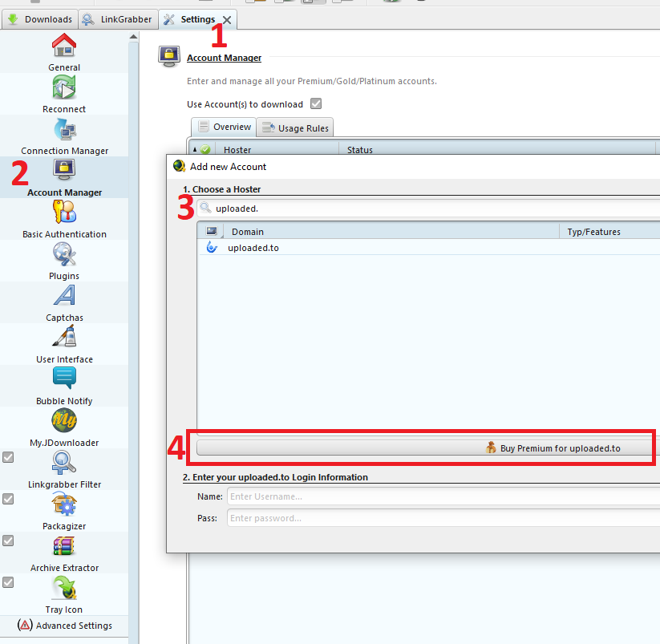Open Usage Rules tab
Screen dimensions: 660x644
coord(295,128)
